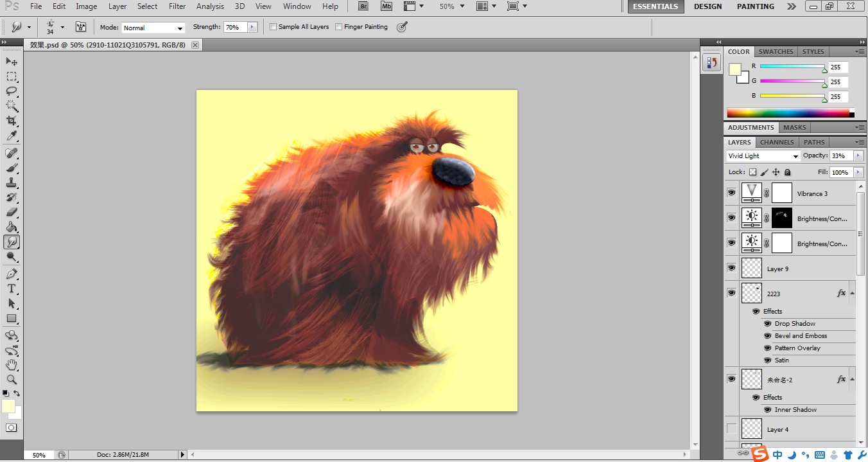Show the hidden Layer 4
Viewport: 868px width, 462px height.
click(x=731, y=429)
